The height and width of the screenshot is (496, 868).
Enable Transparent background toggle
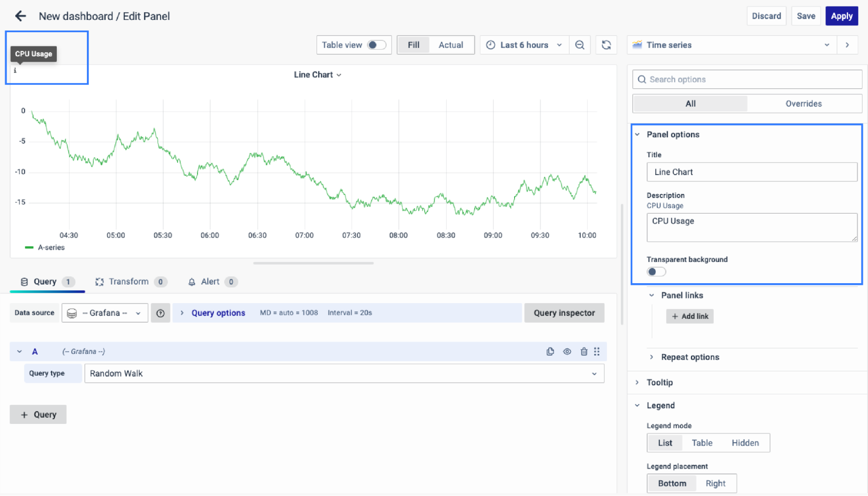tap(656, 272)
